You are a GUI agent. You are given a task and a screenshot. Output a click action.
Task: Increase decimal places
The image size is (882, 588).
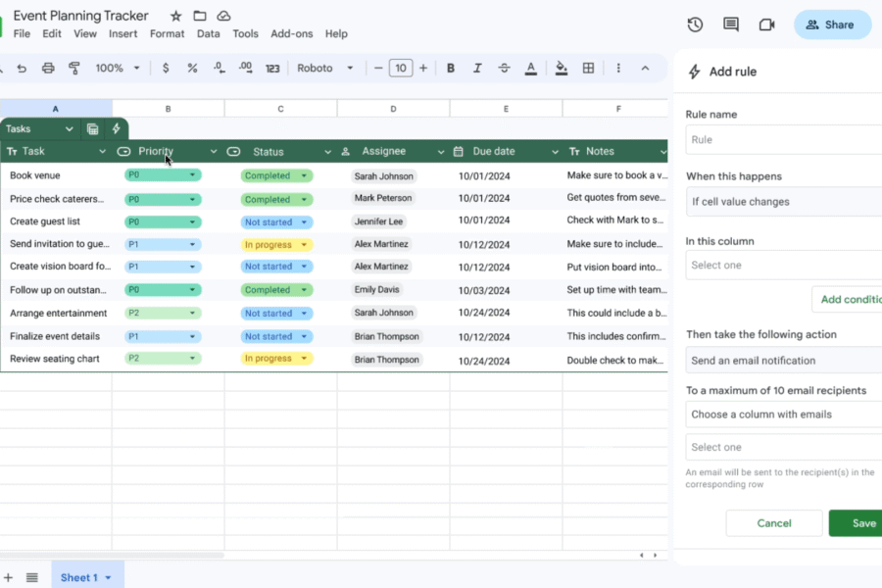click(246, 68)
